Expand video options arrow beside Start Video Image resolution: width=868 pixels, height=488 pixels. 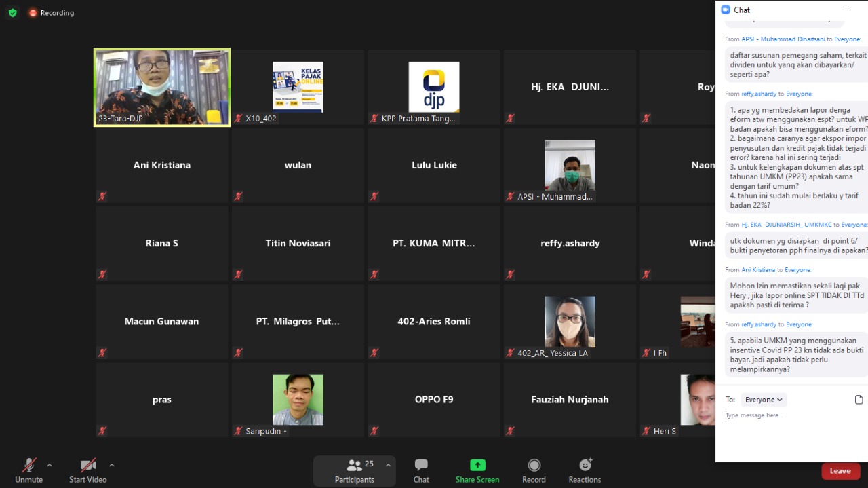click(112, 465)
